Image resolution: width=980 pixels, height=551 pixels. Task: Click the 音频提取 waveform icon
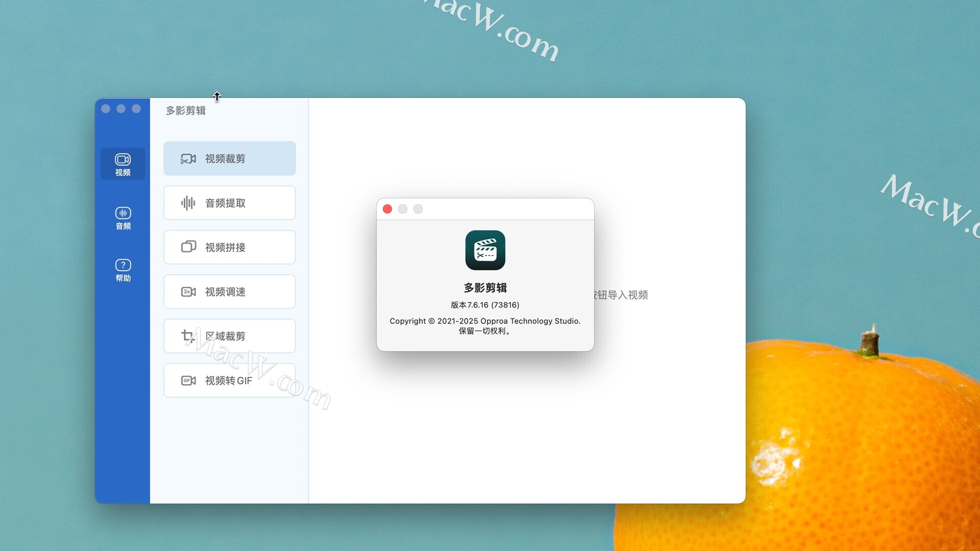[188, 203]
